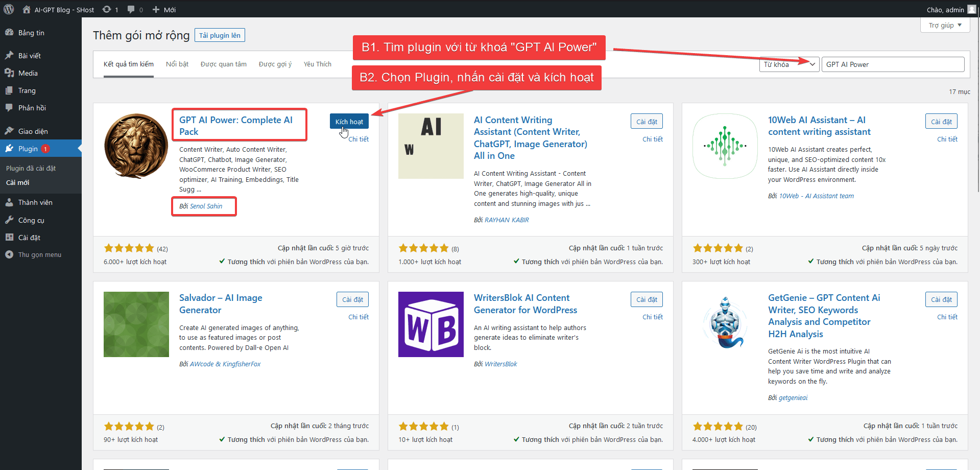The image size is (980, 470).
Task: Open Bảng tin dashboard from the sidebar
Action: pyautogui.click(x=31, y=33)
